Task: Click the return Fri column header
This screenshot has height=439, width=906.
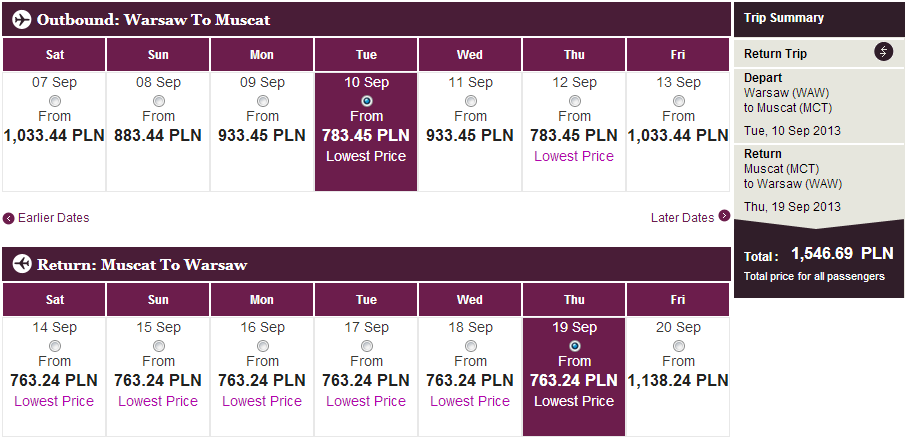Action: click(x=678, y=300)
